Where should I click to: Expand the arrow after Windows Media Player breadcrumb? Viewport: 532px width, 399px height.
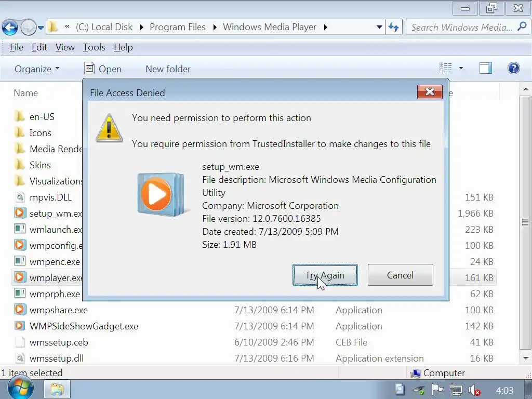(x=325, y=27)
